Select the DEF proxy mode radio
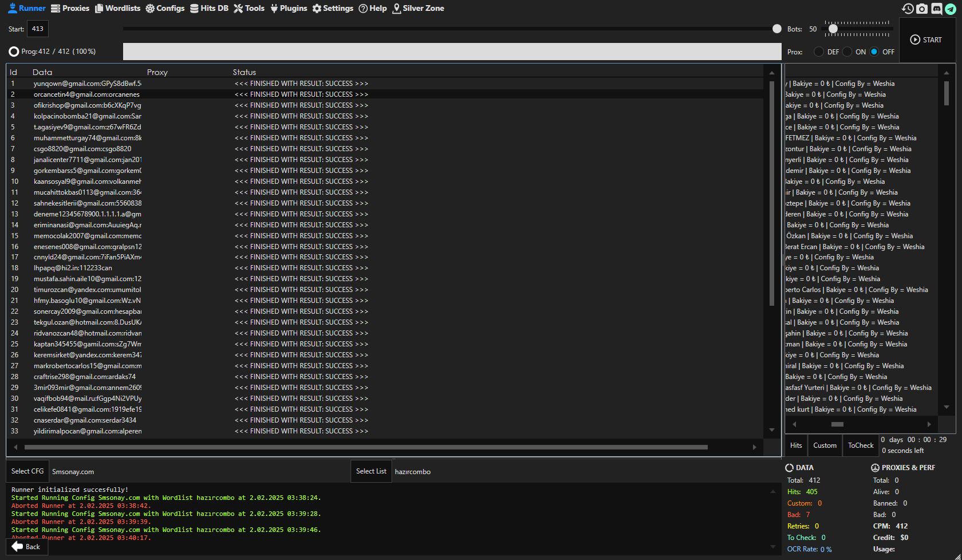Viewport: 962px width, 560px height. click(819, 52)
